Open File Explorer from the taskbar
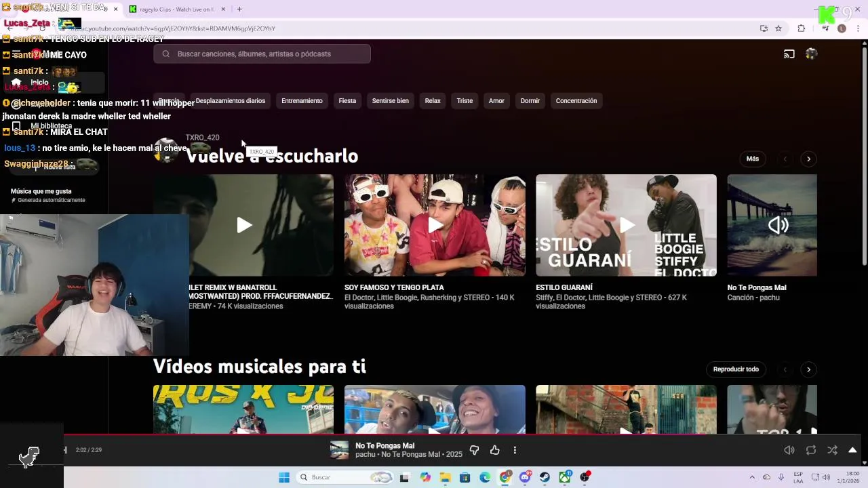The image size is (868, 488). [x=445, y=477]
